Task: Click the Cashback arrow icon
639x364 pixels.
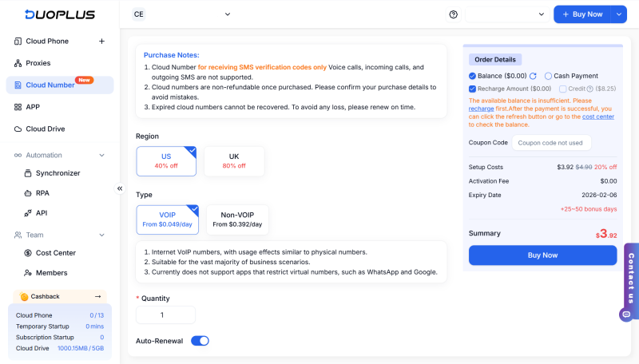Action: point(97,296)
